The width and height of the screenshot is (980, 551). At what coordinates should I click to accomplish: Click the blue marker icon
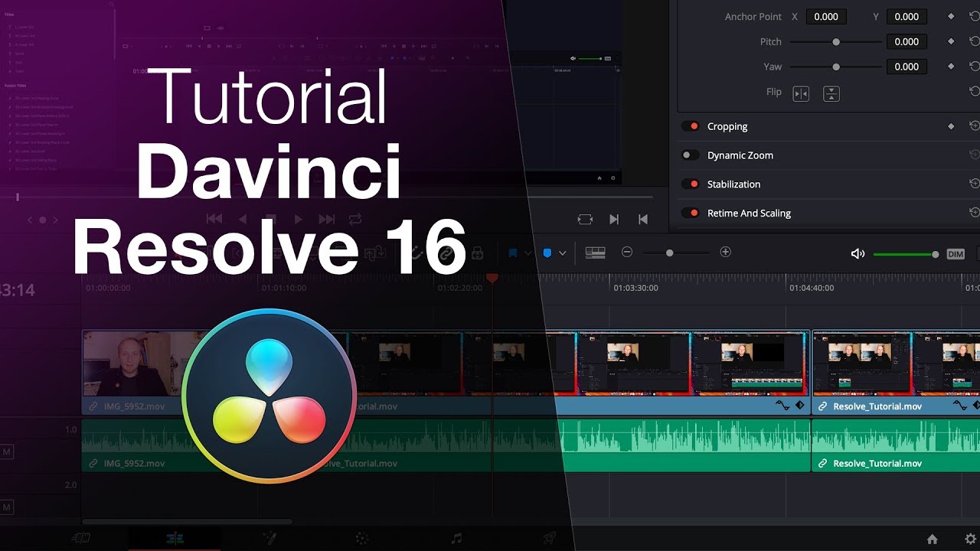point(547,253)
